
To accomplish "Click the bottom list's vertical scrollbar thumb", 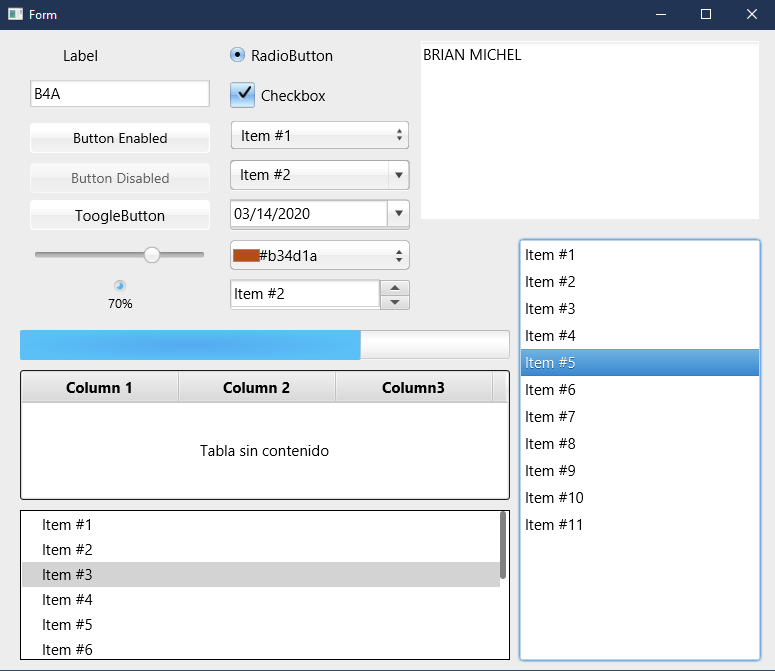I will pyautogui.click(x=503, y=545).
